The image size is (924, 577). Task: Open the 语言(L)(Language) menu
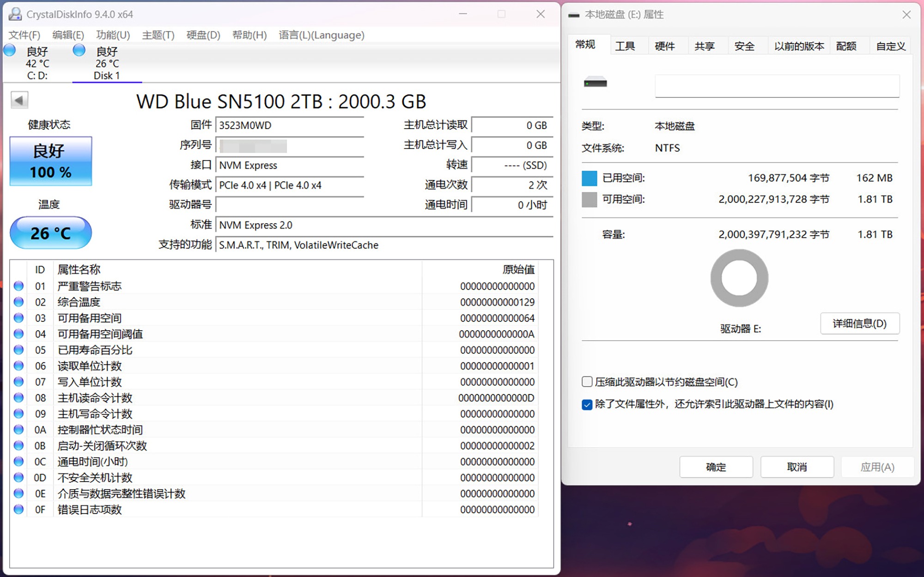321,35
